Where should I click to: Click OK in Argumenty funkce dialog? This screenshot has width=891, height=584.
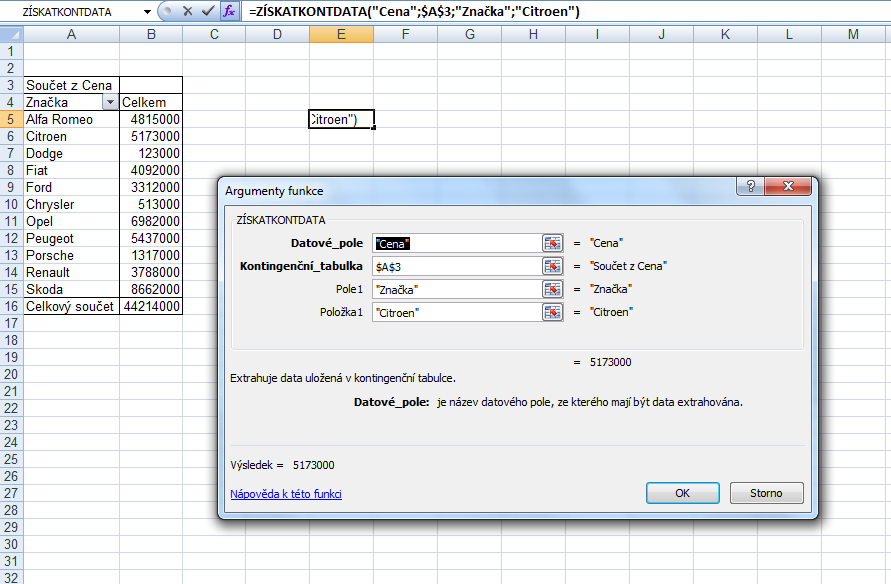682,493
